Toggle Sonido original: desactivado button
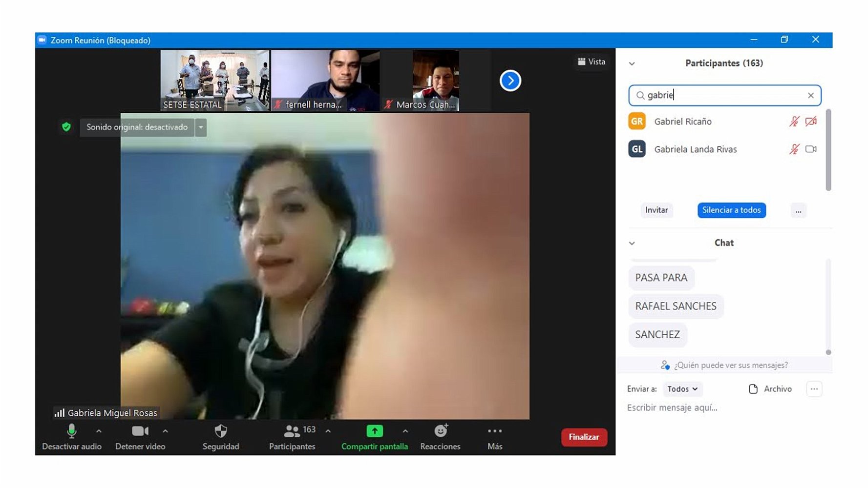 click(137, 127)
